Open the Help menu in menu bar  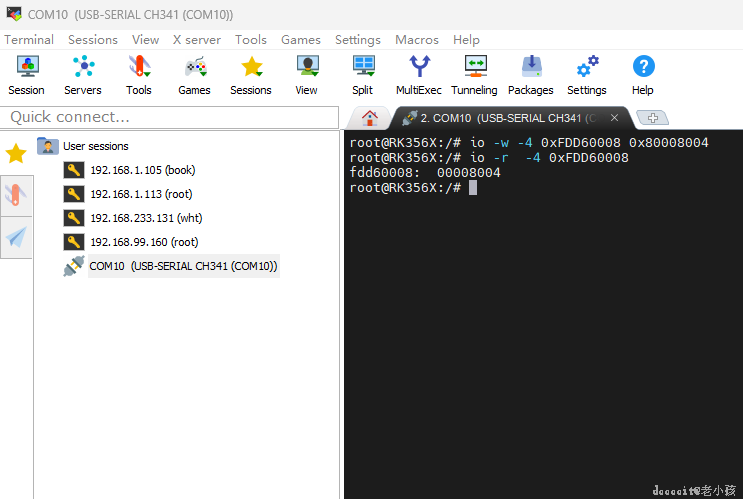[466, 40]
